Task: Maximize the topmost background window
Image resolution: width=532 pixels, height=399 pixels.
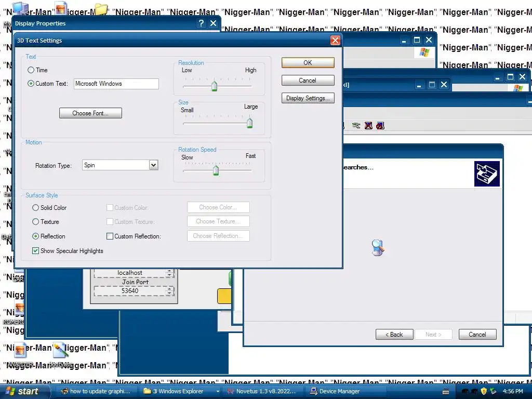Action: pyautogui.click(x=417, y=41)
